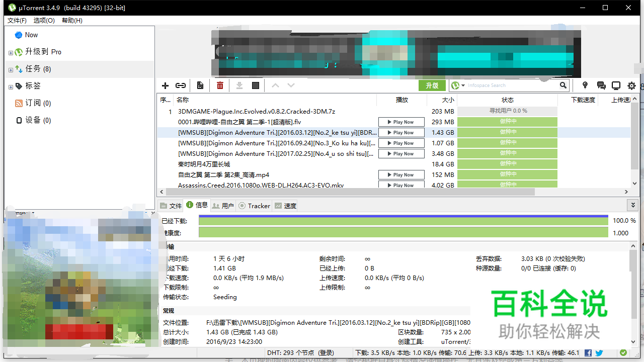This screenshot has height=362, width=644.
Task: Switch to the 文件 tab
Action: tap(171, 206)
